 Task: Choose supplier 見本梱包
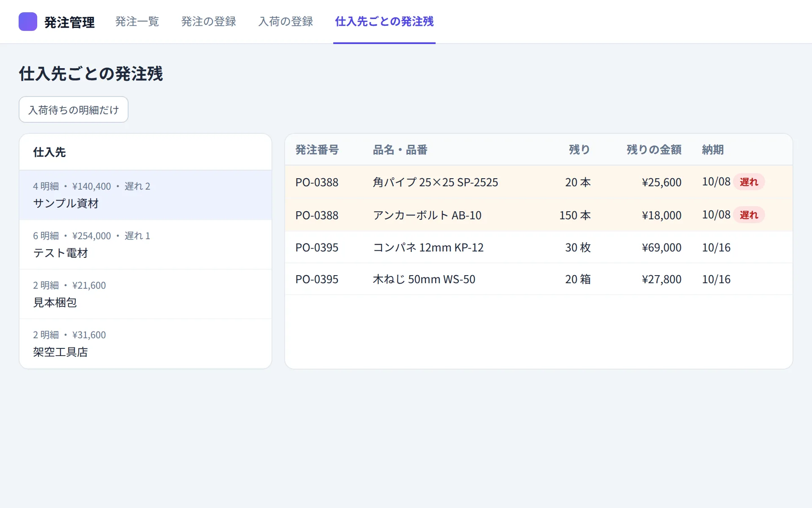click(x=145, y=294)
